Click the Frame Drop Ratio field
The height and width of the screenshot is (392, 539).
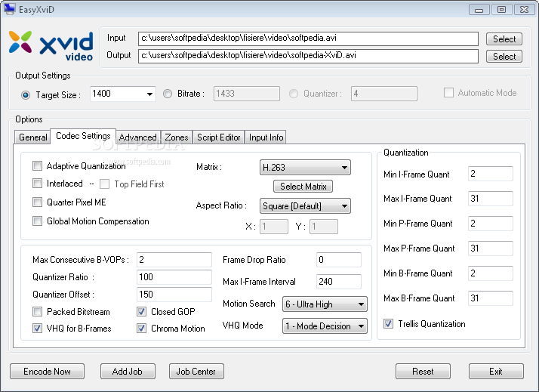click(x=339, y=260)
